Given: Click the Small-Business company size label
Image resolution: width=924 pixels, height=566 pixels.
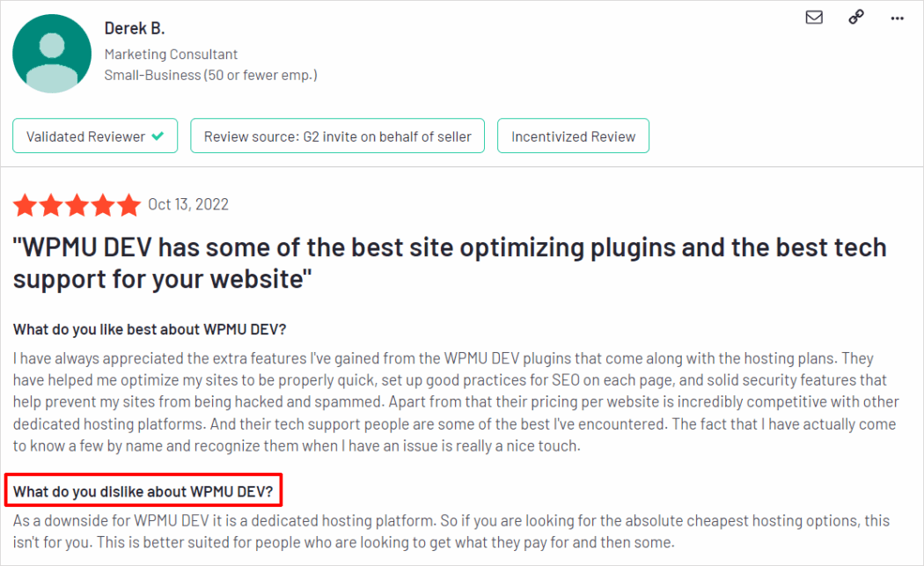Looking at the screenshot, I should point(211,75).
